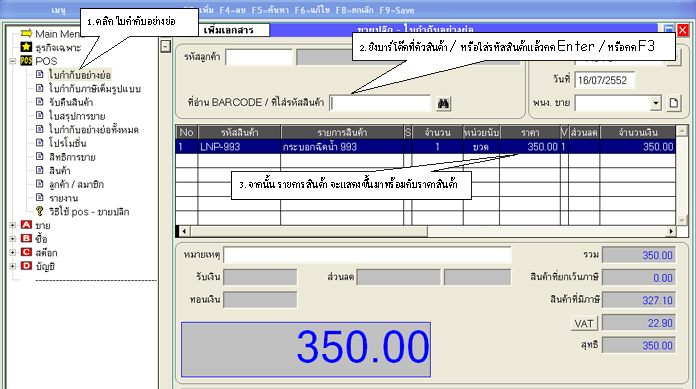The image size is (696, 389).
Task: Click the question mark icon for วิธีใช้ pos
Action: click(x=40, y=211)
